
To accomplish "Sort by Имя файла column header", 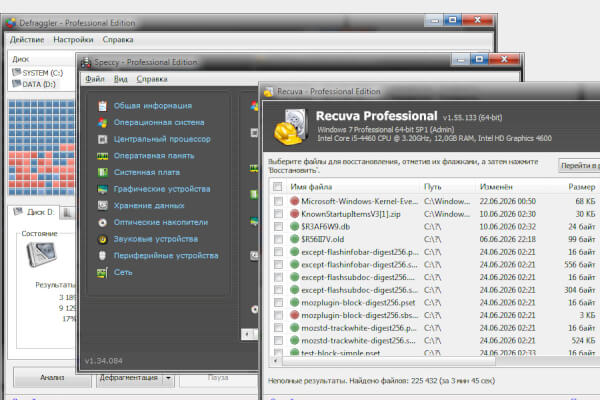I will coord(311,187).
